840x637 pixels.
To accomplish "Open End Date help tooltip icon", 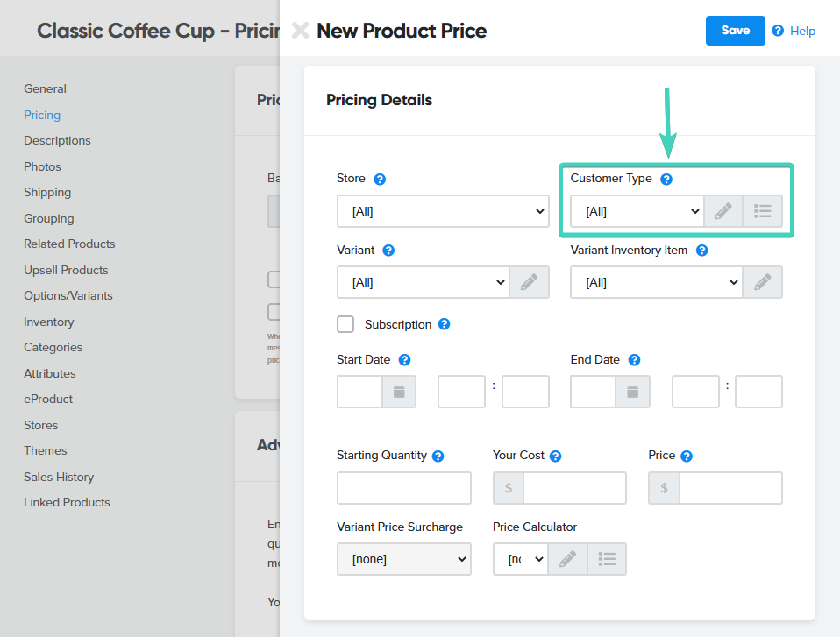I will coord(634,360).
